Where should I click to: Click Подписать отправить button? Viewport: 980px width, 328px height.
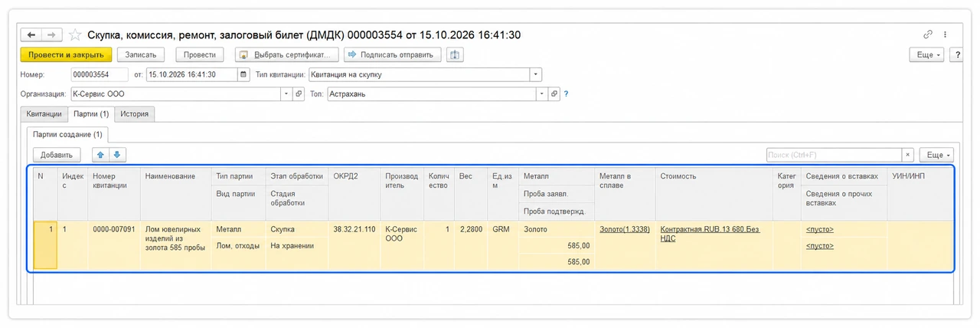[393, 55]
